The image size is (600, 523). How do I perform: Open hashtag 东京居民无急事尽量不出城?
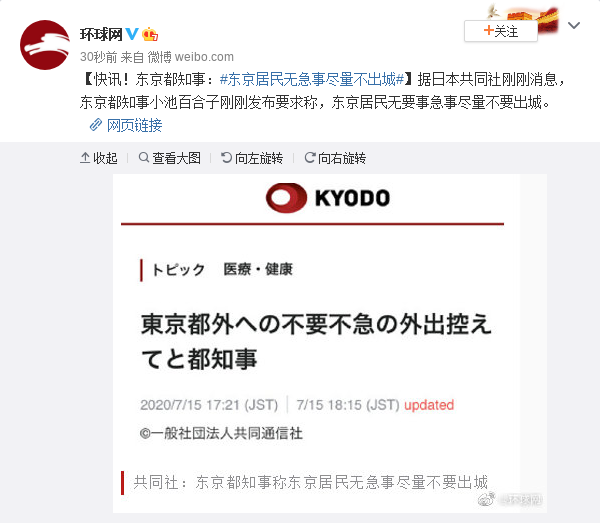[311, 79]
